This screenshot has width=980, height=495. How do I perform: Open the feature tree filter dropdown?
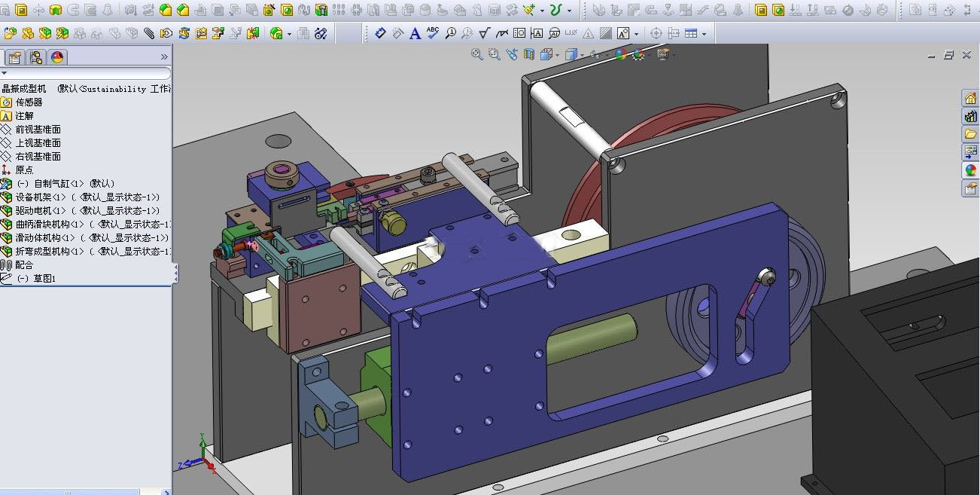(5, 73)
